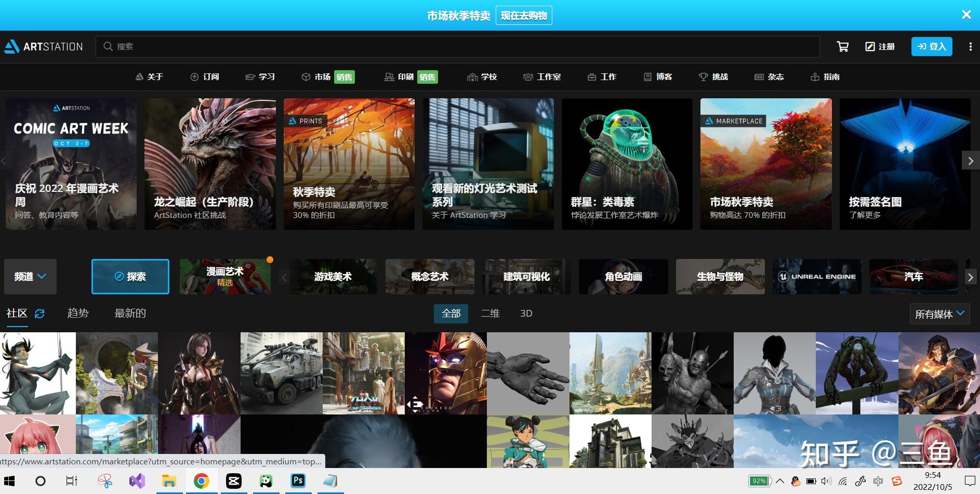The width and height of the screenshot is (980, 494).
Task: Open the 按需签名图 featured card
Action: click(x=905, y=164)
